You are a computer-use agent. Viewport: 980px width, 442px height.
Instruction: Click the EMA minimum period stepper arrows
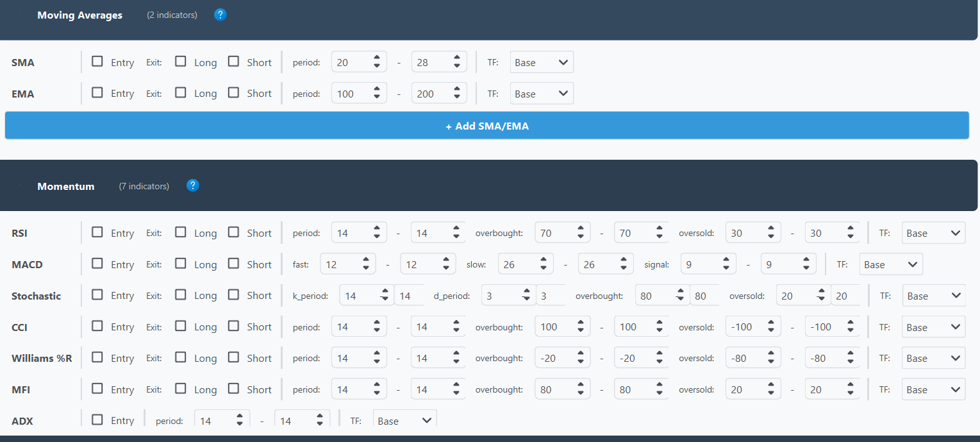377,94
